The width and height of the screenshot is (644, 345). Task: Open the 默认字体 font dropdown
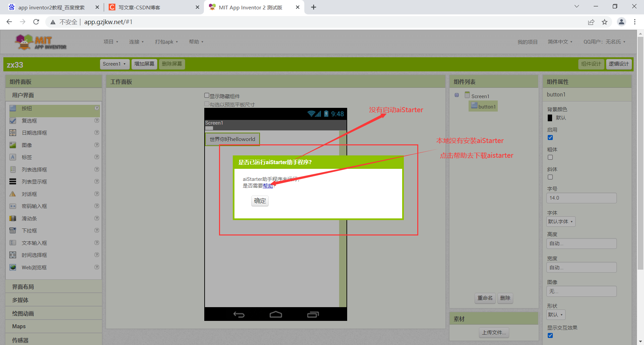click(560, 221)
